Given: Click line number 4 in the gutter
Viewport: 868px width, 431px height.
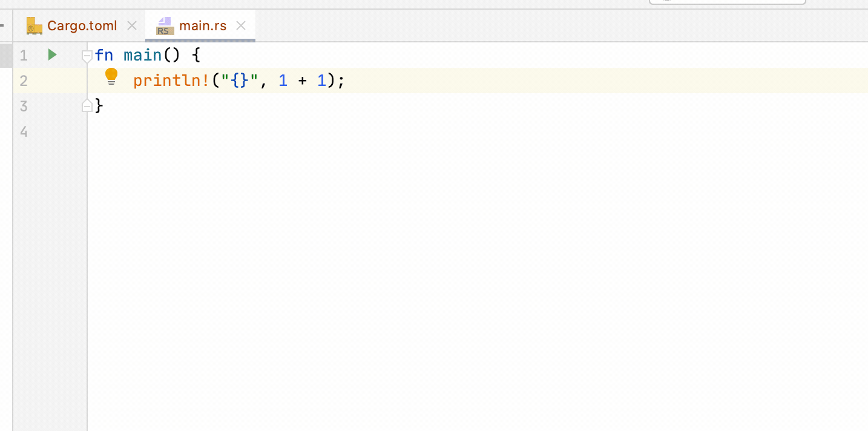Looking at the screenshot, I should (x=23, y=131).
